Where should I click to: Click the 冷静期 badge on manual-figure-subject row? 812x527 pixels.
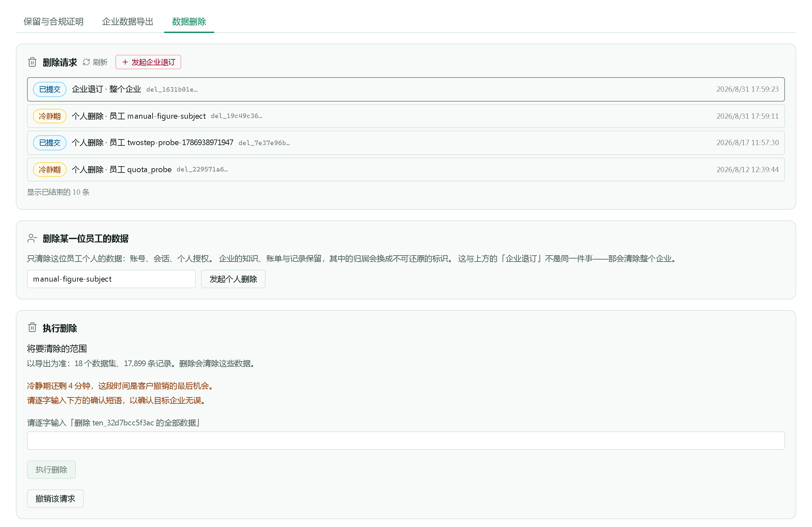(50, 116)
